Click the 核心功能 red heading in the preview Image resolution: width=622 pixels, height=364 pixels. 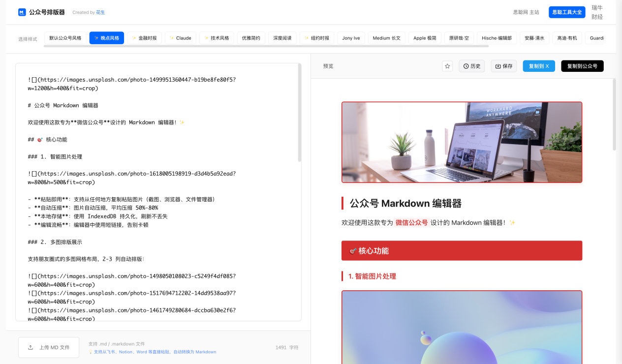point(462,250)
